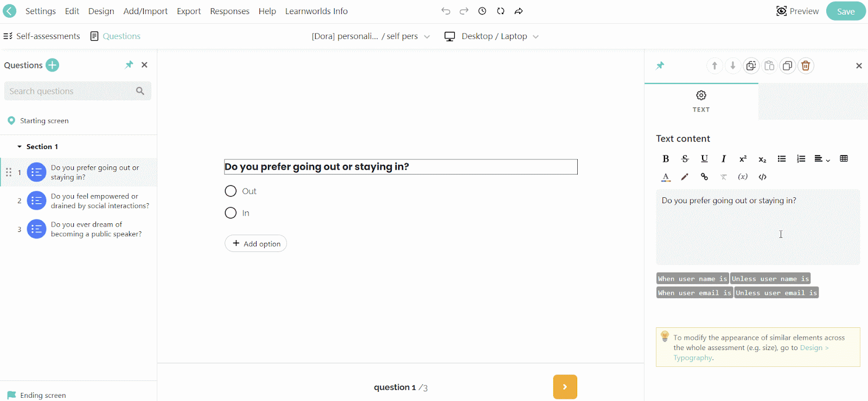Click the Add option button
The image size is (868, 401).
pos(256,244)
